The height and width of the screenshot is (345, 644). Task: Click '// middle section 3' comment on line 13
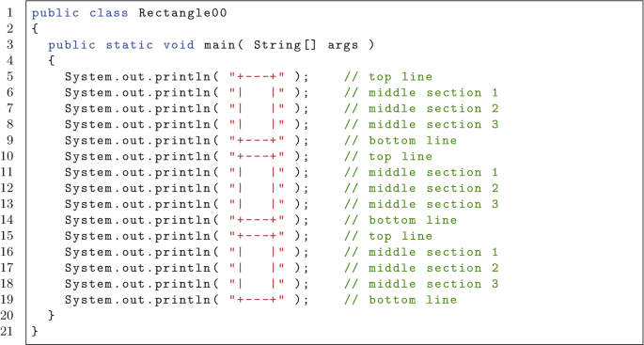tap(421, 204)
